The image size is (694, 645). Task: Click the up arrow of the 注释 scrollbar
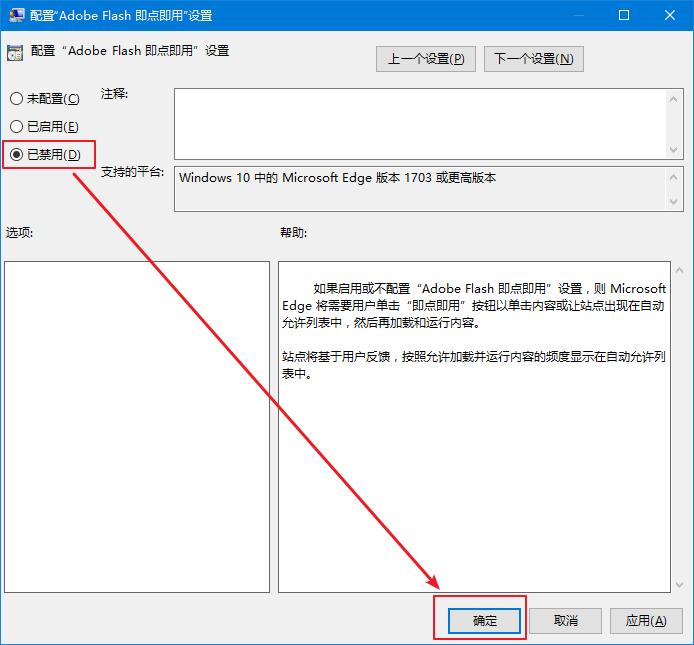(x=674, y=100)
